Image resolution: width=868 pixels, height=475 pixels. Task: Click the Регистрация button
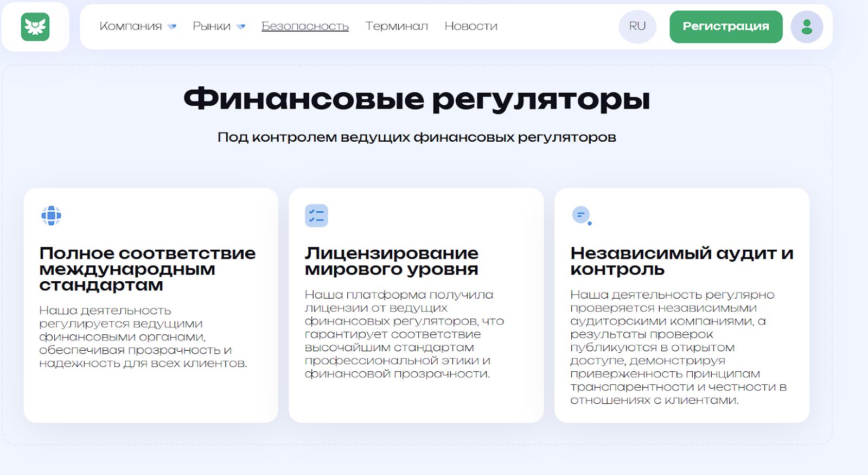[726, 27]
